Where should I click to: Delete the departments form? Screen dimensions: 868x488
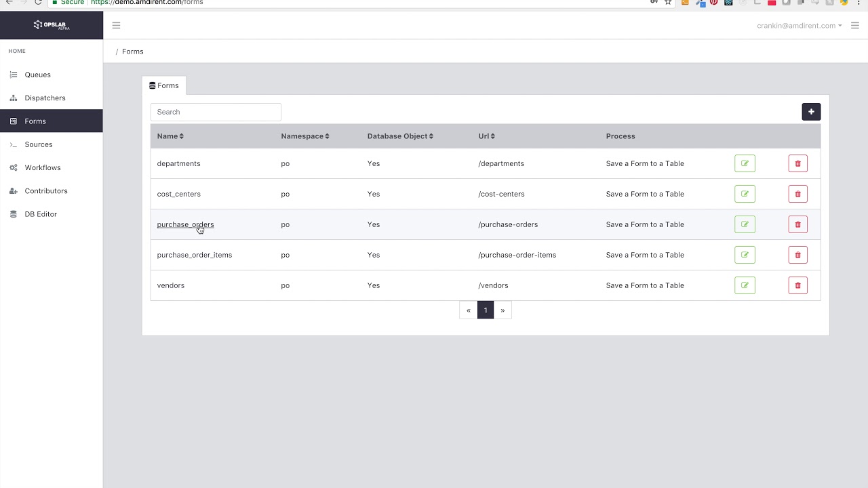tap(797, 163)
